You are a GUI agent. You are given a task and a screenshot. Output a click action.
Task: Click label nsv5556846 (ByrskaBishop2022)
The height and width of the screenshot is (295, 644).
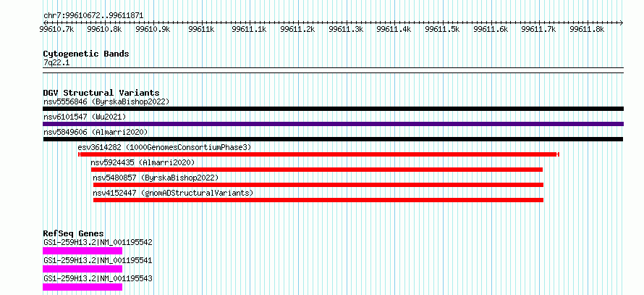[106, 101]
